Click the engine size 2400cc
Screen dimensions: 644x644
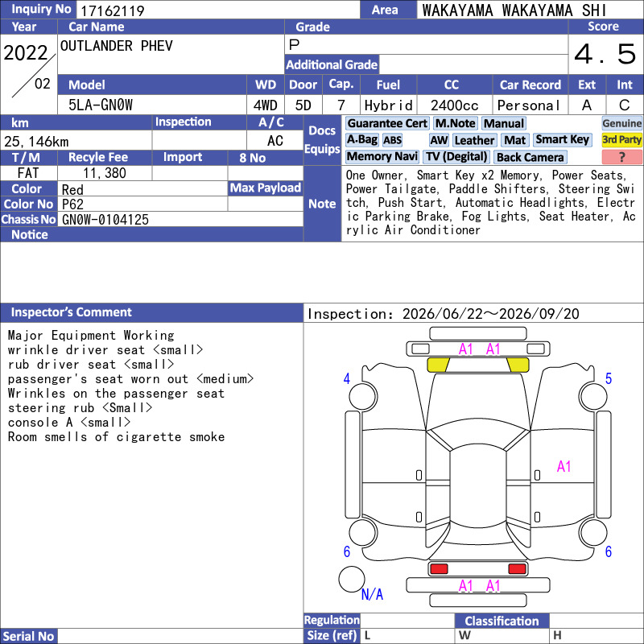click(x=454, y=105)
